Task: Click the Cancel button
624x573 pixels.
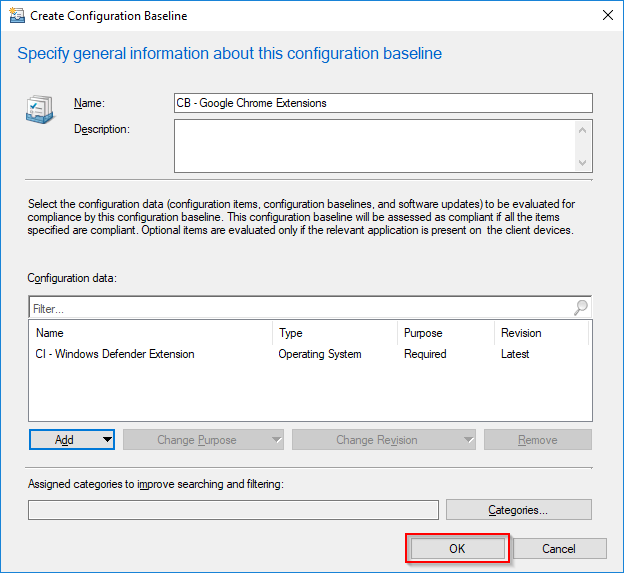Action: point(559,548)
